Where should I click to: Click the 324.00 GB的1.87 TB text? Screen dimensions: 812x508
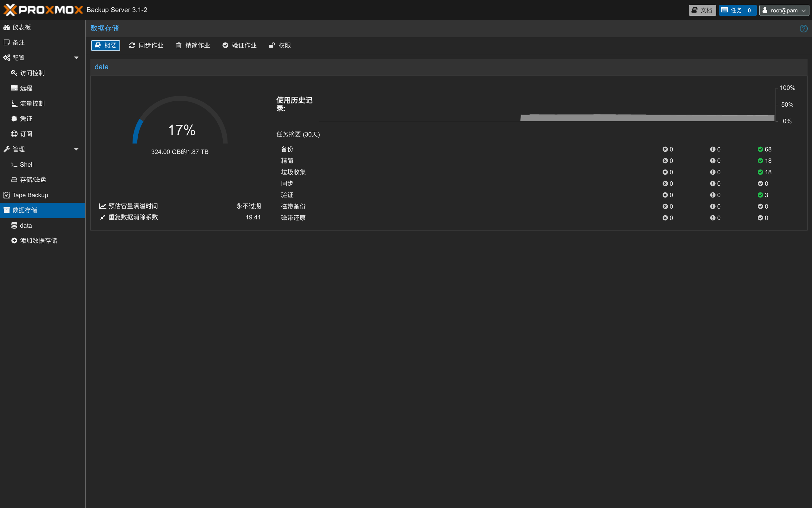(x=180, y=152)
